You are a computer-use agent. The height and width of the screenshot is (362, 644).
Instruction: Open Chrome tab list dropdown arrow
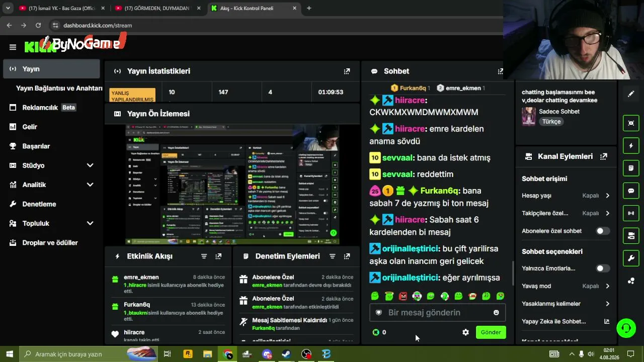(x=8, y=8)
